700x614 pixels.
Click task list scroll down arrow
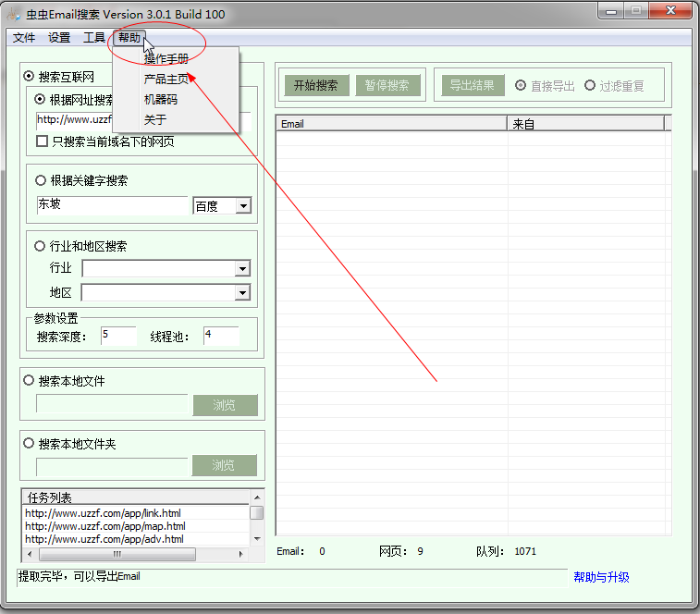pyautogui.click(x=257, y=539)
